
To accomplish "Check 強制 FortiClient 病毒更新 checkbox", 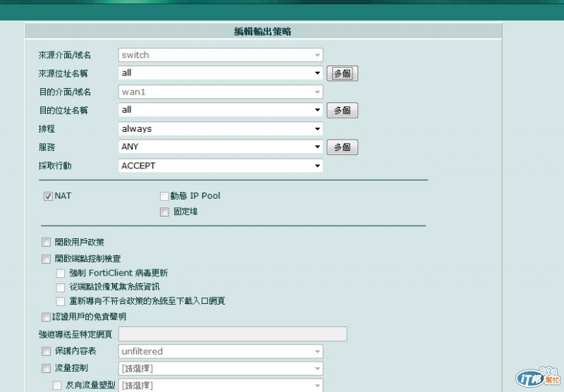I will coord(61,274).
